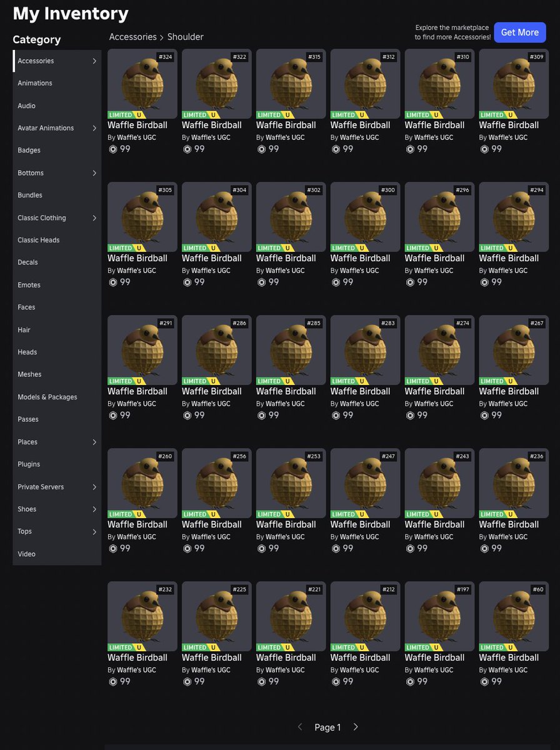The width and height of the screenshot is (560, 750).
Task: Select the Birdball image numbered #305
Action: click(142, 217)
